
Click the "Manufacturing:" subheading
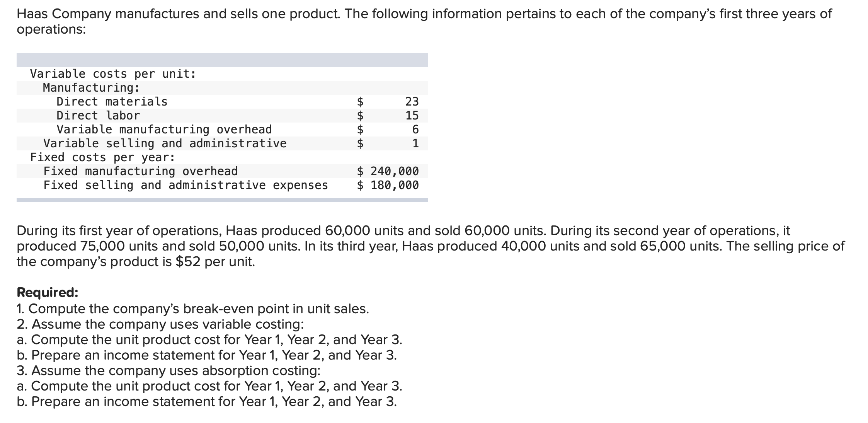pyautogui.click(x=91, y=88)
